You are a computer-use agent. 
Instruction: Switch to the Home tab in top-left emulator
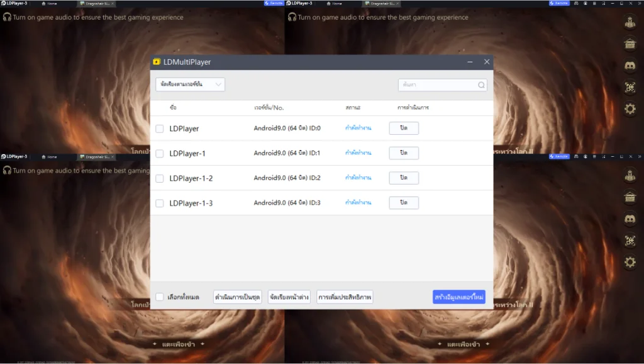pos(50,3)
